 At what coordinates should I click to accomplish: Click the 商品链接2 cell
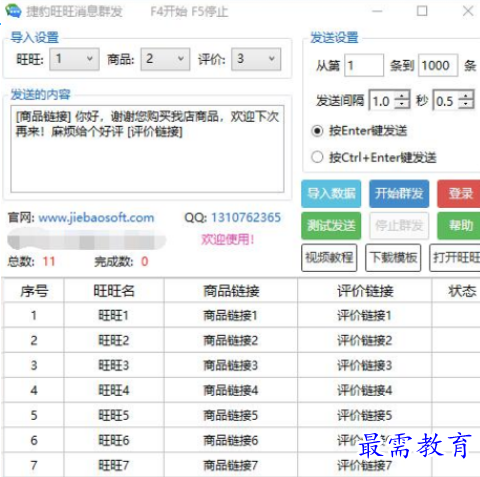231,340
